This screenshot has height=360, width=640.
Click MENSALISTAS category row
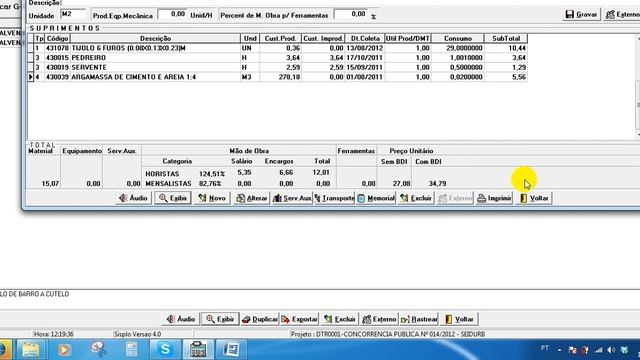[238, 184]
